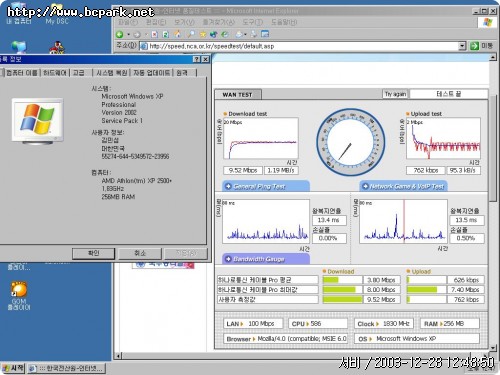Select the WAN TEST tab
This screenshot has width=500, height=375.
point(238,95)
